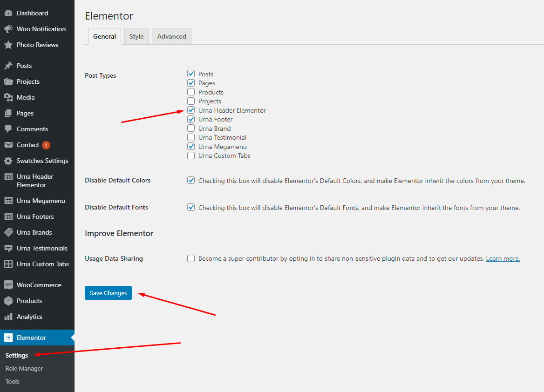Click the Photo Reviews star icon
The width and height of the screenshot is (544, 392).
(x=8, y=45)
